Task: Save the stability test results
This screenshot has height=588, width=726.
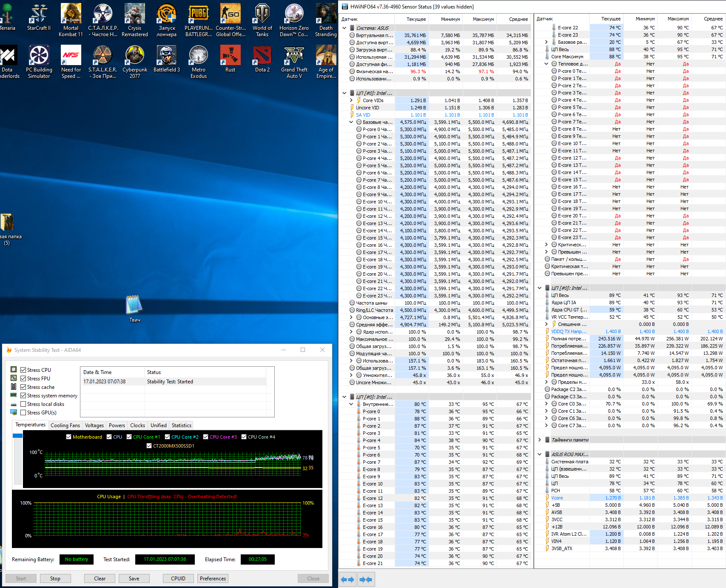Action: (134, 579)
